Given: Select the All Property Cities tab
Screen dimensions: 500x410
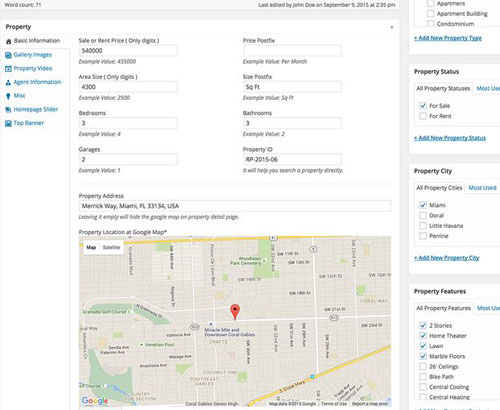Looking at the screenshot, I should pyautogui.click(x=439, y=188).
